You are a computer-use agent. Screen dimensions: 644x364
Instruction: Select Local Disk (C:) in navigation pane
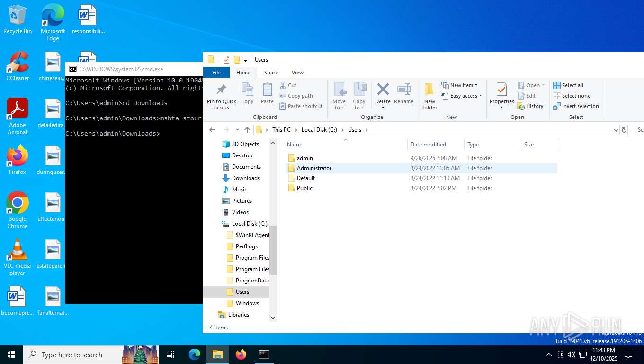click(244, 224)
